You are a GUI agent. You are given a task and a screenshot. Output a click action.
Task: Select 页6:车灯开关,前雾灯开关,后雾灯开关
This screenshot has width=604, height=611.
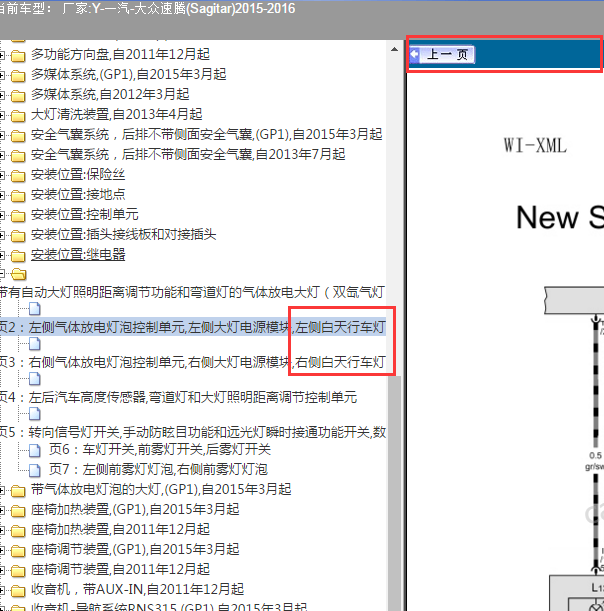coord(160,450)
